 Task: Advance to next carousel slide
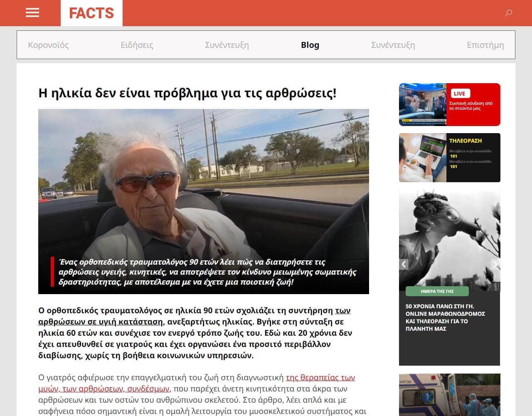495,264
